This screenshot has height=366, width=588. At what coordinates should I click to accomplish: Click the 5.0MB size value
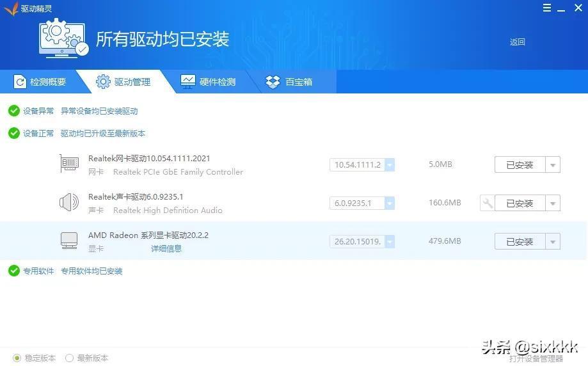tap(440, 164)
